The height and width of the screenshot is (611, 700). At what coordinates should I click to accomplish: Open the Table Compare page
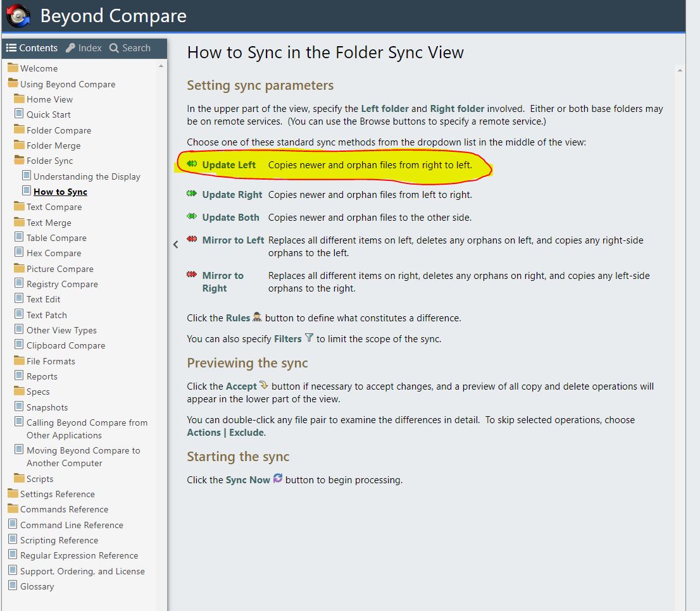(51, 238)
